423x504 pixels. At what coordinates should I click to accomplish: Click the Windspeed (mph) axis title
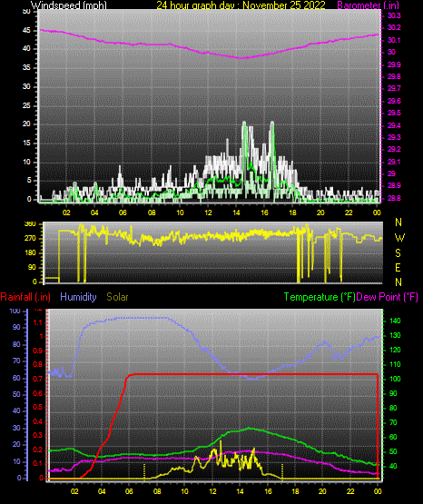(x=68, y=5)
